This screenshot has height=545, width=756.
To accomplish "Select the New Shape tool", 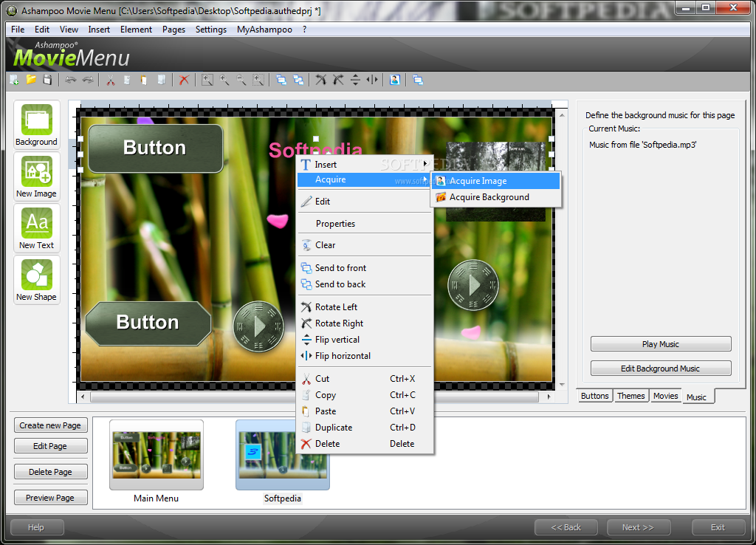I will pyautogui.click(x=37, y=280).
